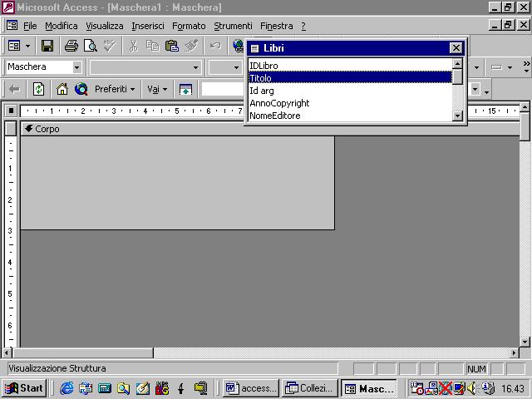The height and width of the screenshot is (399, 532).
Task: Click the Corpo section bar
Action: (270, 129)
